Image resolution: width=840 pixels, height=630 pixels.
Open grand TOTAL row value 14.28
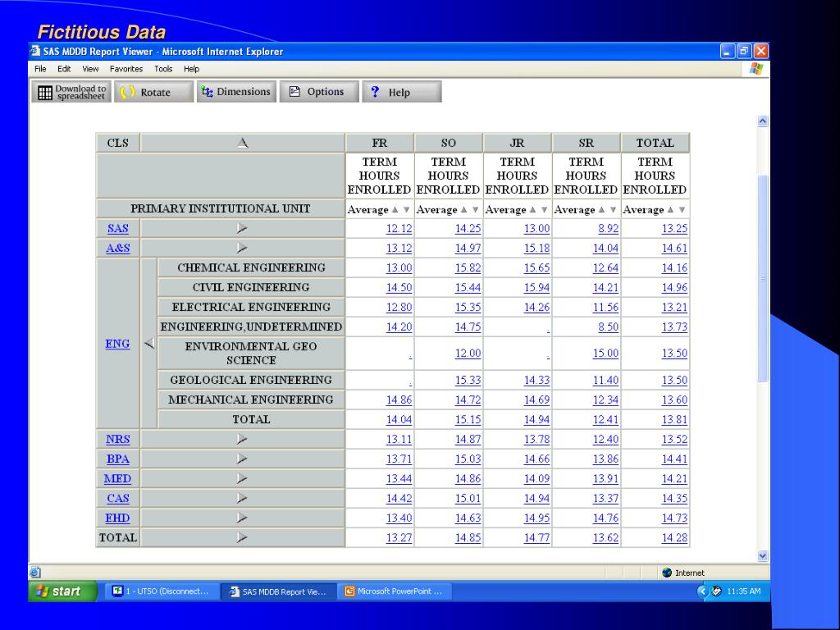(674, 538)
